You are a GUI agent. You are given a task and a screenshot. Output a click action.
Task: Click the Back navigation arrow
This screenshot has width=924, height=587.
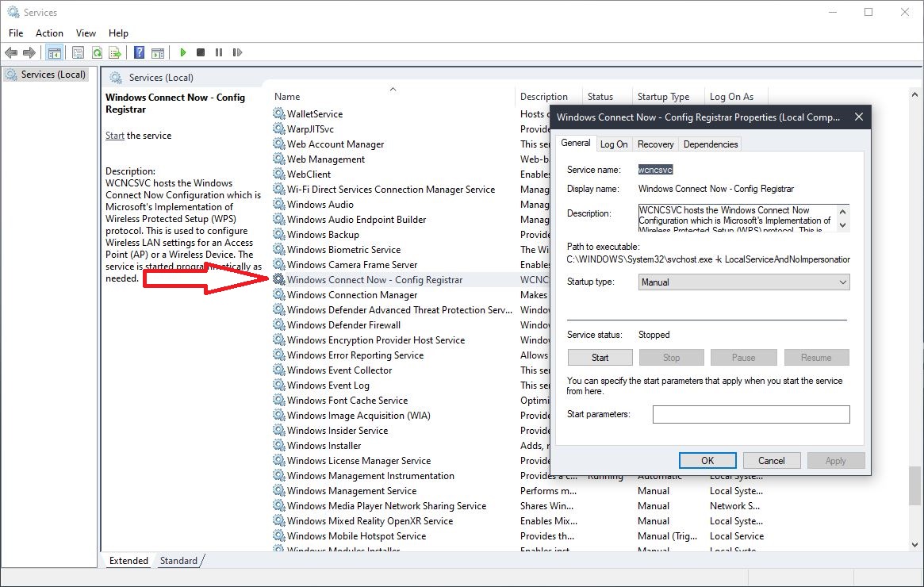tap(11, 52)
